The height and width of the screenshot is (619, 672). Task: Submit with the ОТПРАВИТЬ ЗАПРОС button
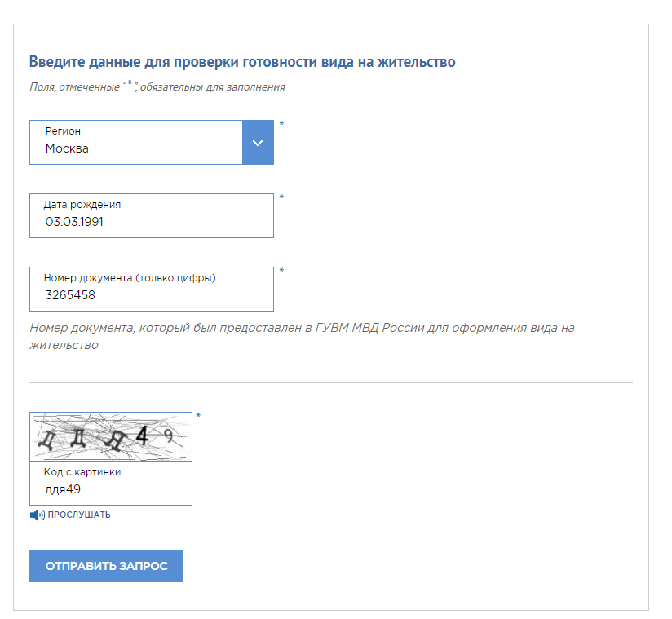point(106,566)
